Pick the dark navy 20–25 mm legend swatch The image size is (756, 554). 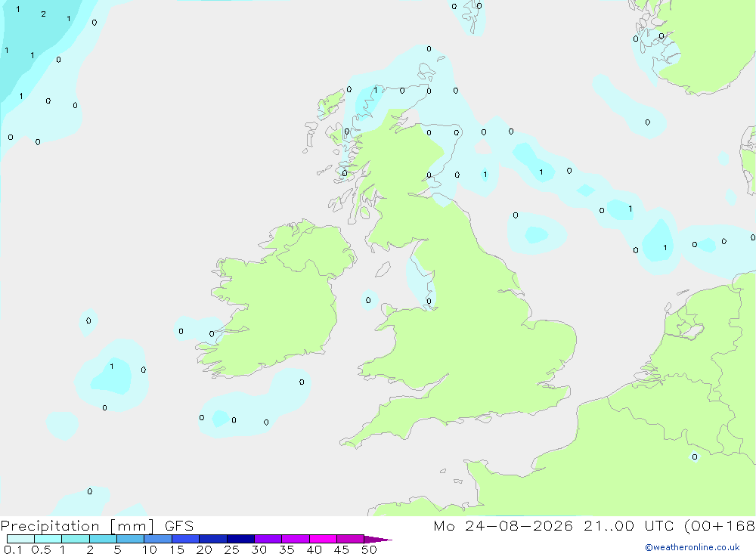point(213,539)
